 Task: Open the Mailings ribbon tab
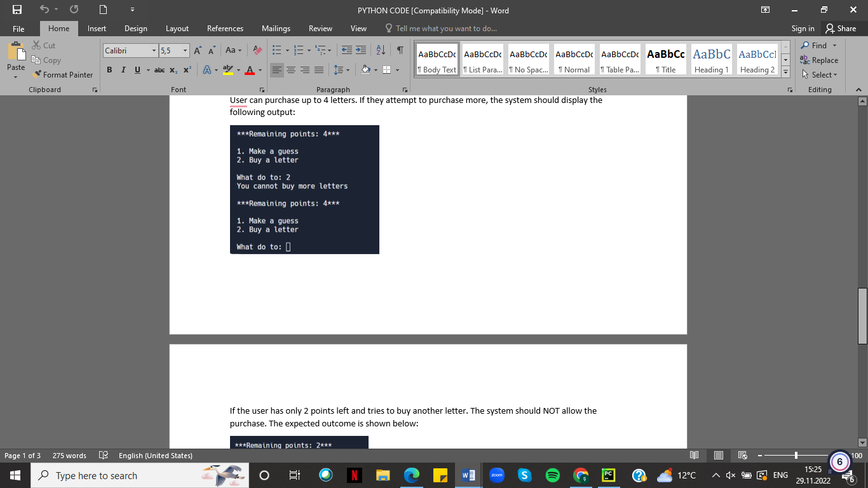click(x=276, y=28)
